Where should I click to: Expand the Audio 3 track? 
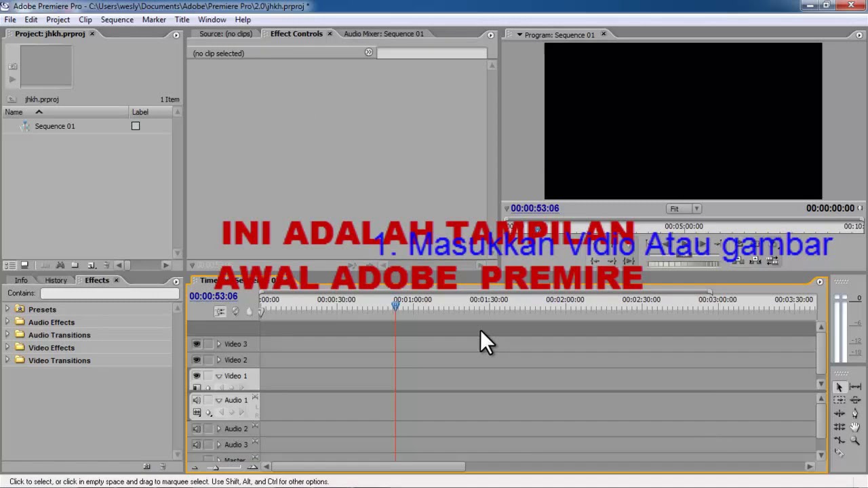click(x=218, y=445)
